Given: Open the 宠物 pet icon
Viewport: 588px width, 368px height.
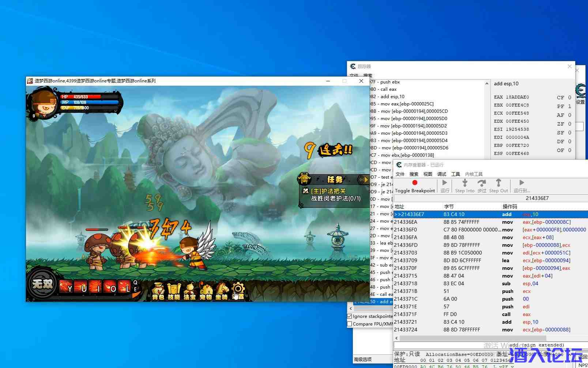Looking at the screenshot, I should [x=206, y=291].
